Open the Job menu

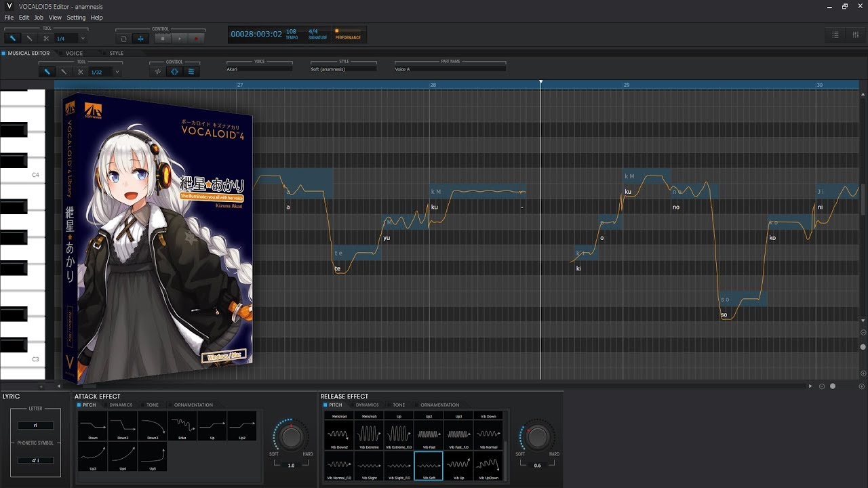point(39,18)
